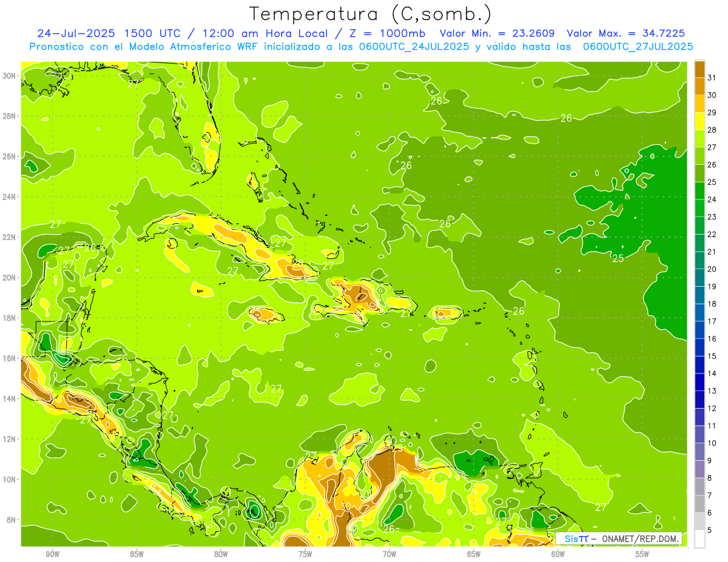
Task: Click the latitude axis label 18N
Action: (x=10, y=318)
